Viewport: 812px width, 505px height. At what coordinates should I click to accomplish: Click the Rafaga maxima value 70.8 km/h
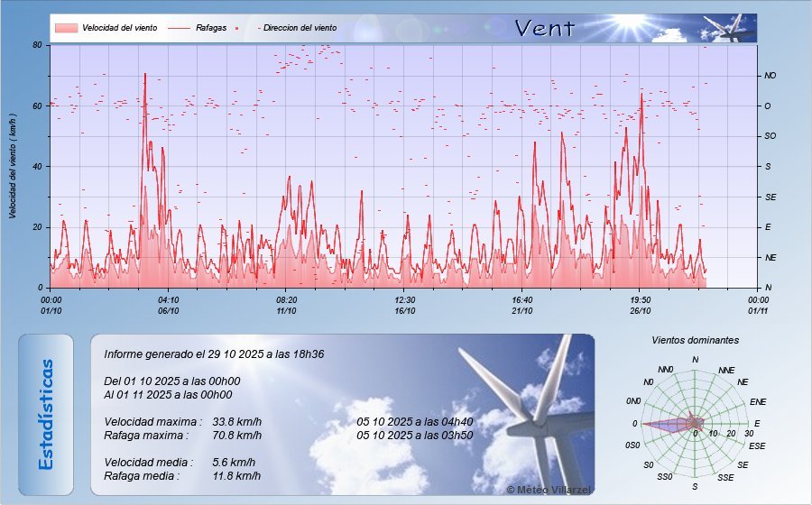[237, 435]
